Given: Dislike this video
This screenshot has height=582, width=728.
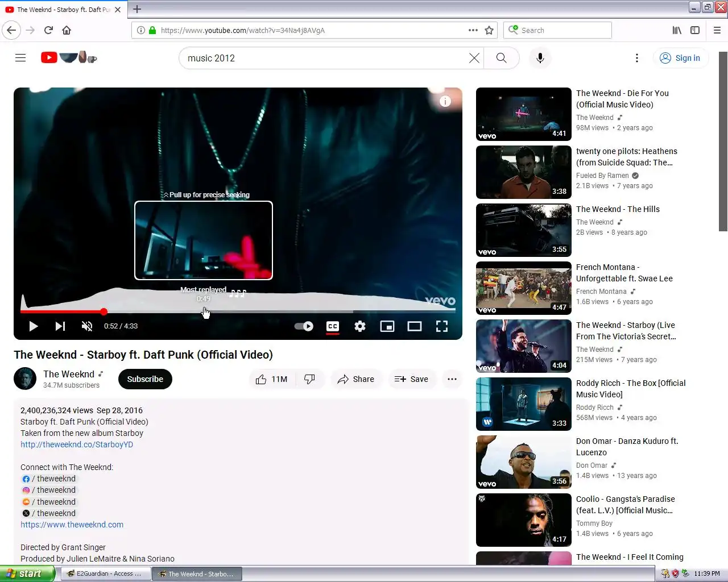Looking at the screenshot, I should [309, 379].
